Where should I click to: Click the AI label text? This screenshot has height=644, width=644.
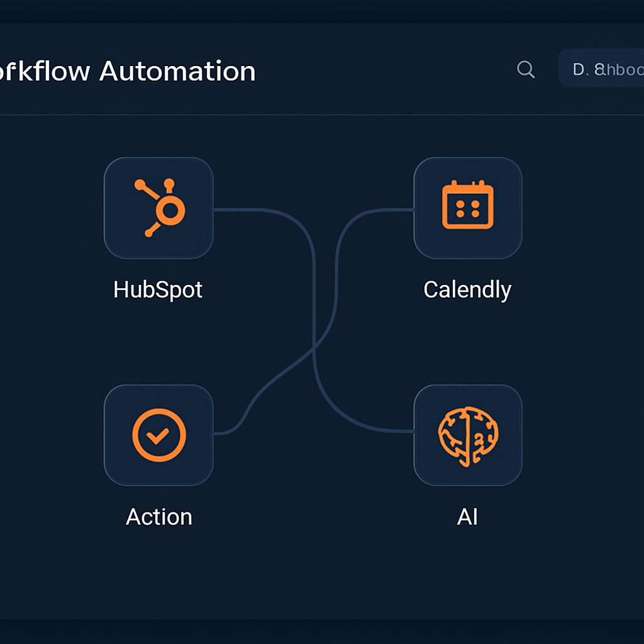point(467,517)
